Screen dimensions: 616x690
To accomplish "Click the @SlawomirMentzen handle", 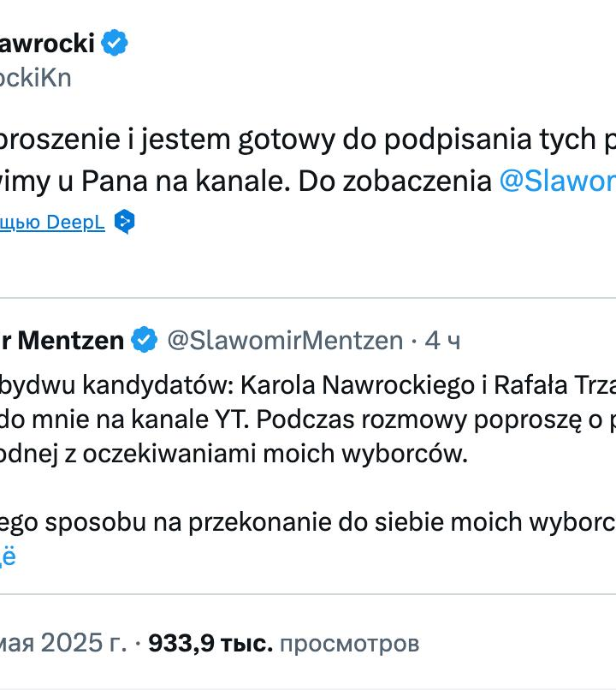I will point(284,341).
